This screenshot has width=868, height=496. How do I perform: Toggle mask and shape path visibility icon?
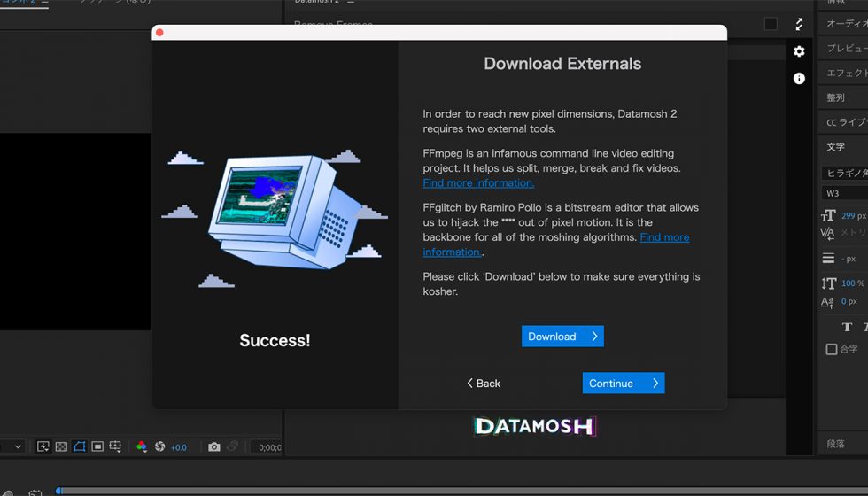79,446
